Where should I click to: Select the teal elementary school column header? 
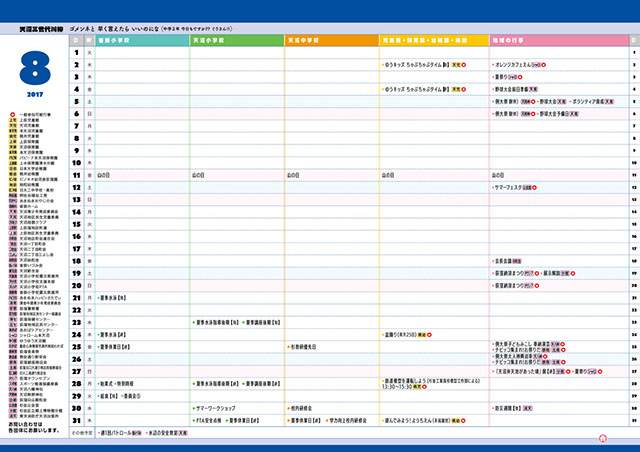pos(142,40)
